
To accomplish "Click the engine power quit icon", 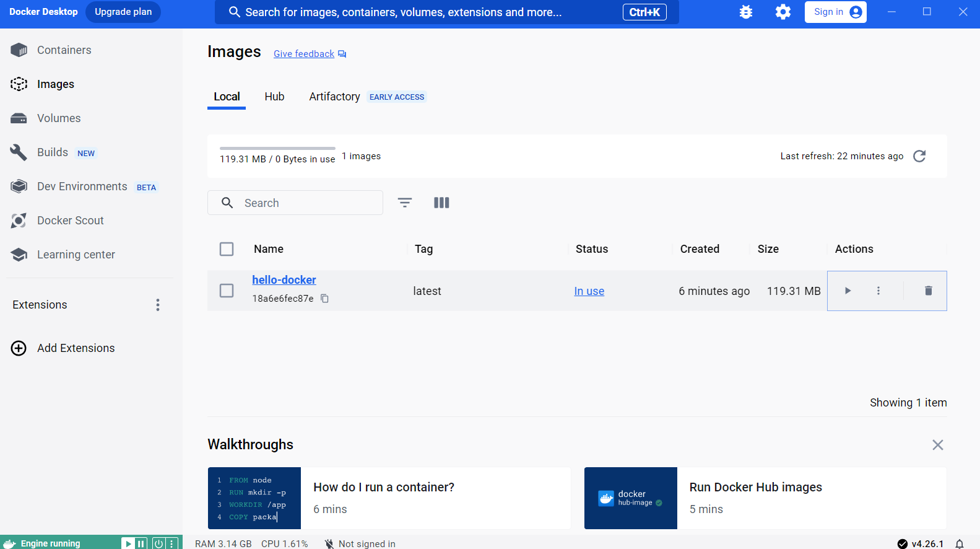I will coord(158,543).
